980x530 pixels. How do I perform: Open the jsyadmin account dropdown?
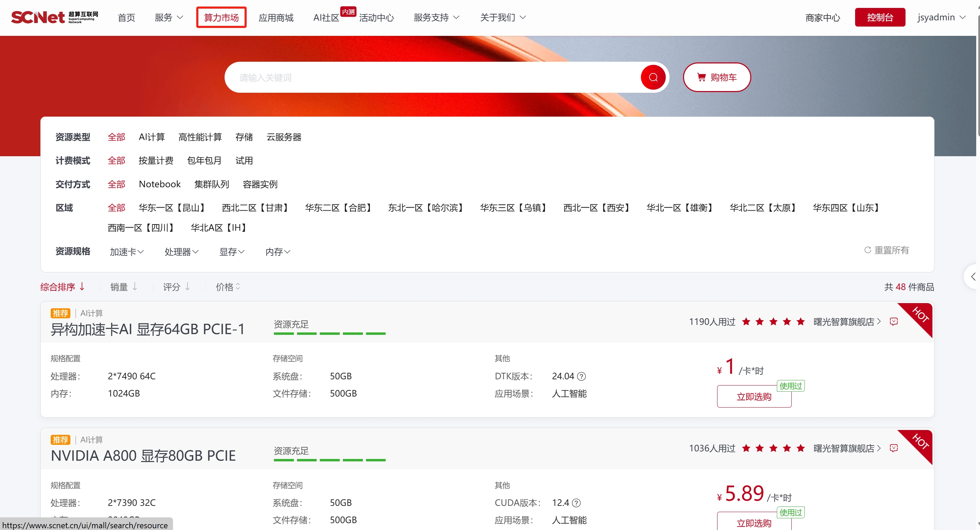[x=941, y=18]
